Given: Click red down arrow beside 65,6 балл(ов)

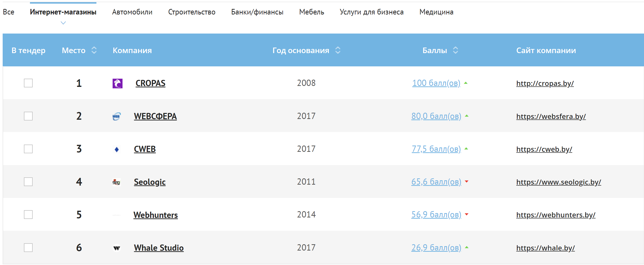Looking at the screenshot, I should [466, 181].
